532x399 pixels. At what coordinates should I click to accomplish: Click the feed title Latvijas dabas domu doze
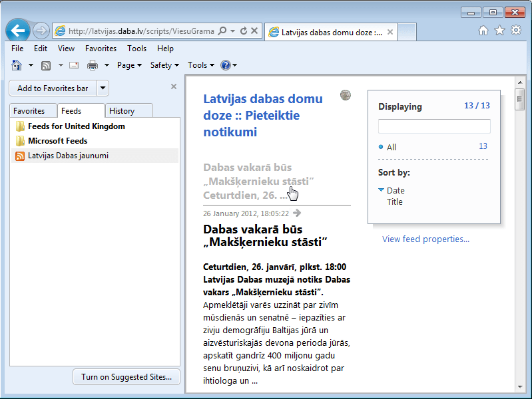click(x=263, y=115)
